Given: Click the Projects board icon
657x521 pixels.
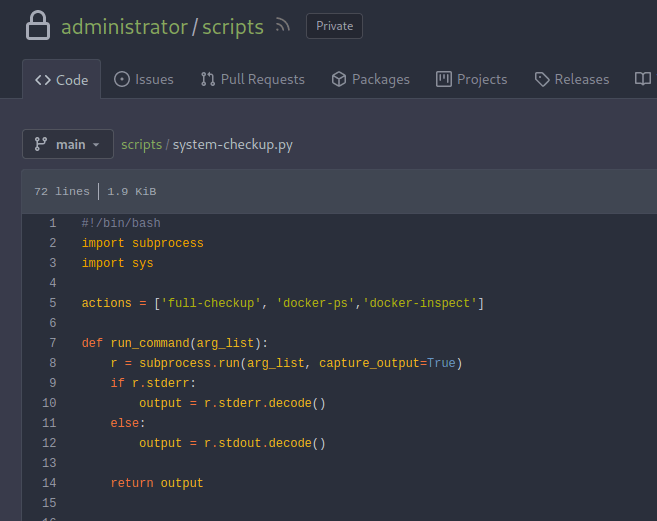Looking at the screenshot, I should [444, 79].
